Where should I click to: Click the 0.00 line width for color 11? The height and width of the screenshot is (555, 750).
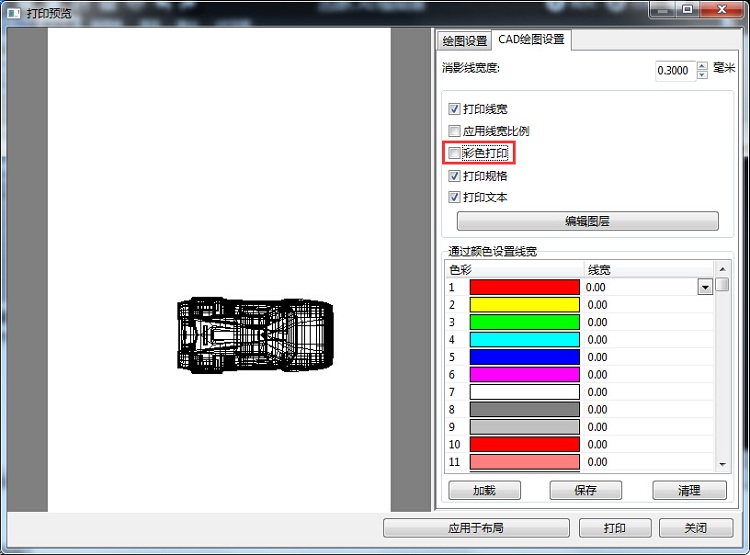pyautogui.click(x=597, y=462)
